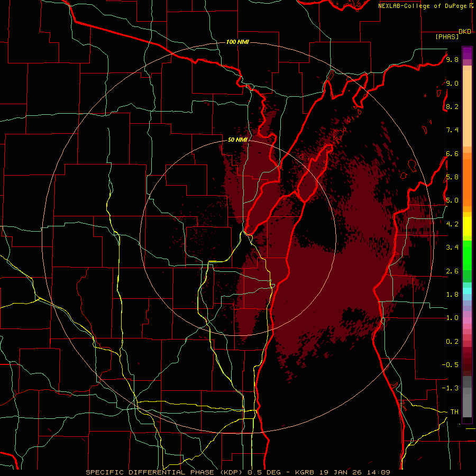Click the -1.3 scale value
This screenshot has width=476, height=476.
[x=450, y=388]
